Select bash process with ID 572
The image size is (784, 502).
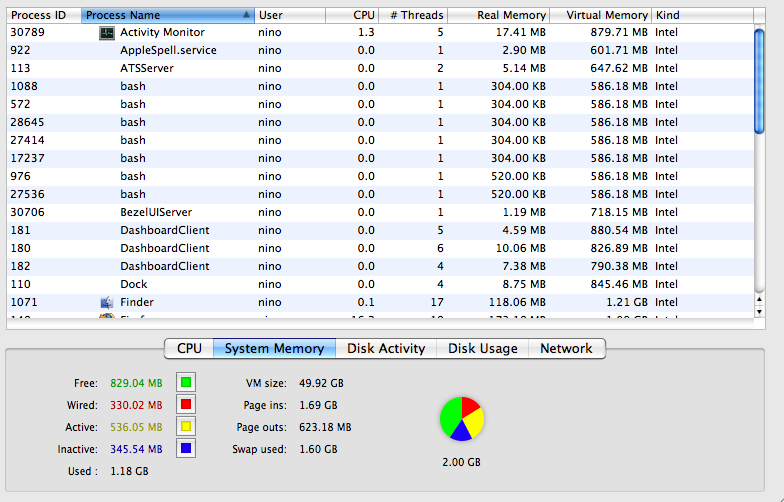click(380, 104)
